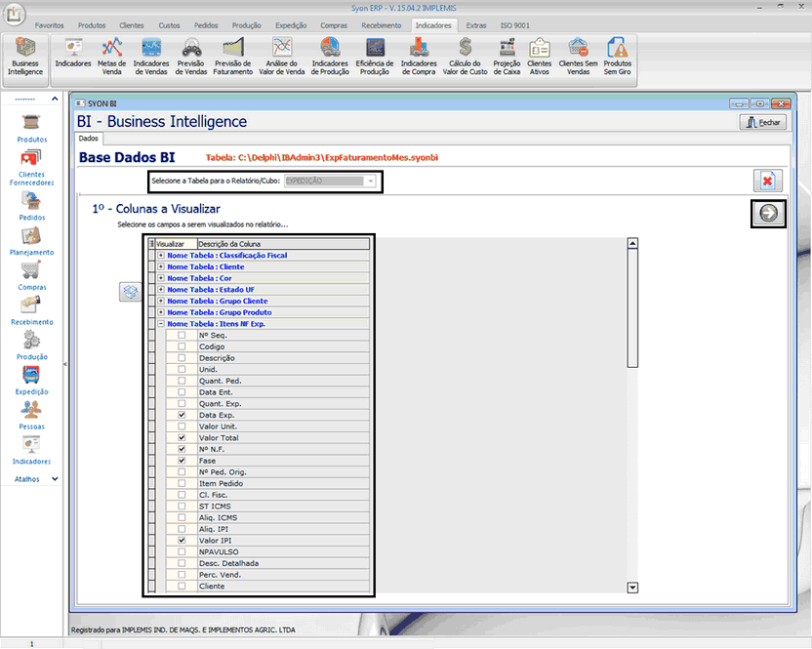Open Expedição in left sidebar
This screenshot has height=649, width=812.
click(31, 379)
